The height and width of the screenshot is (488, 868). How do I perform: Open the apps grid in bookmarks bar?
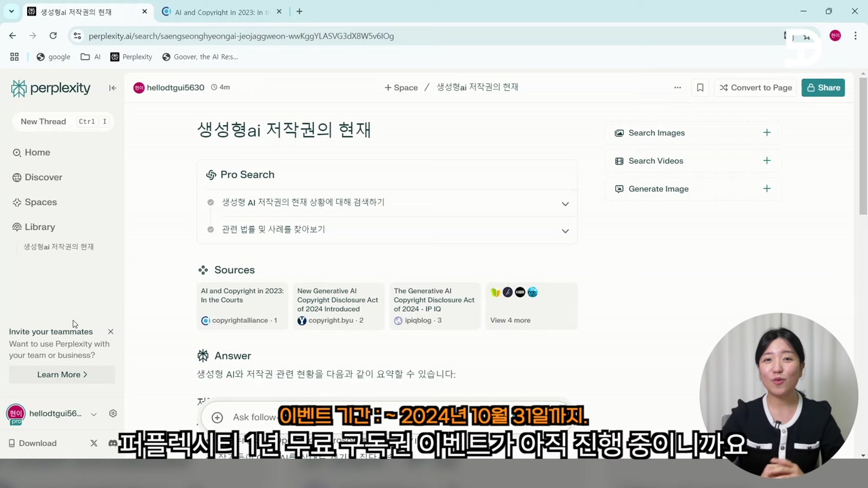click(14, 57)
